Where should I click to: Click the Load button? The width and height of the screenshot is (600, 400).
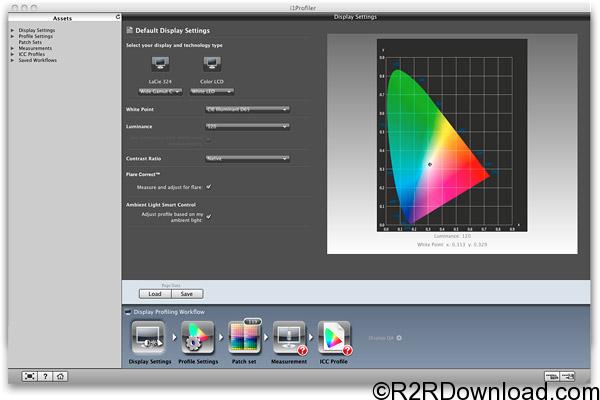tap(155, 294)
